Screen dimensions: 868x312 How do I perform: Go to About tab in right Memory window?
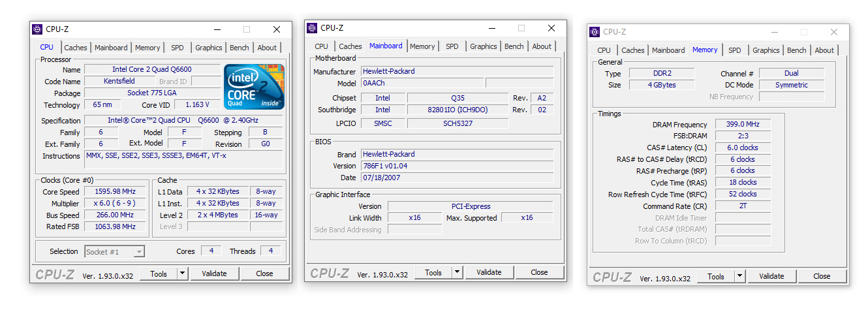point(824,50)
